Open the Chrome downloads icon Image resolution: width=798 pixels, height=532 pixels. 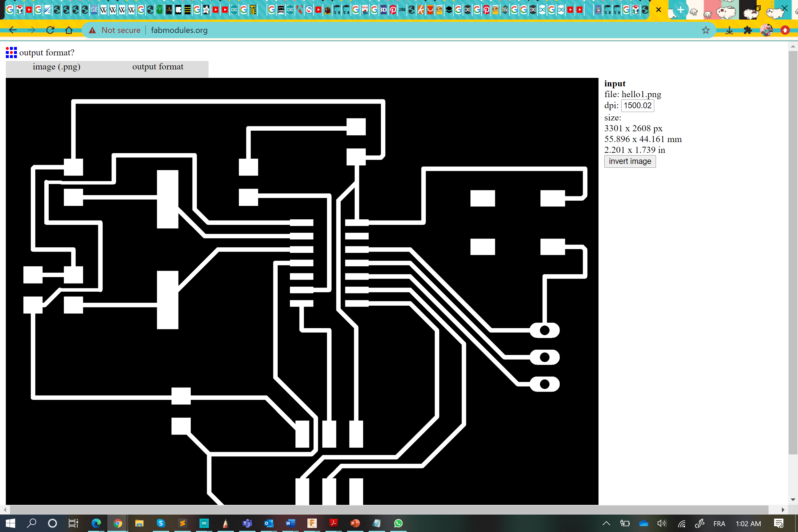point(729,30)
